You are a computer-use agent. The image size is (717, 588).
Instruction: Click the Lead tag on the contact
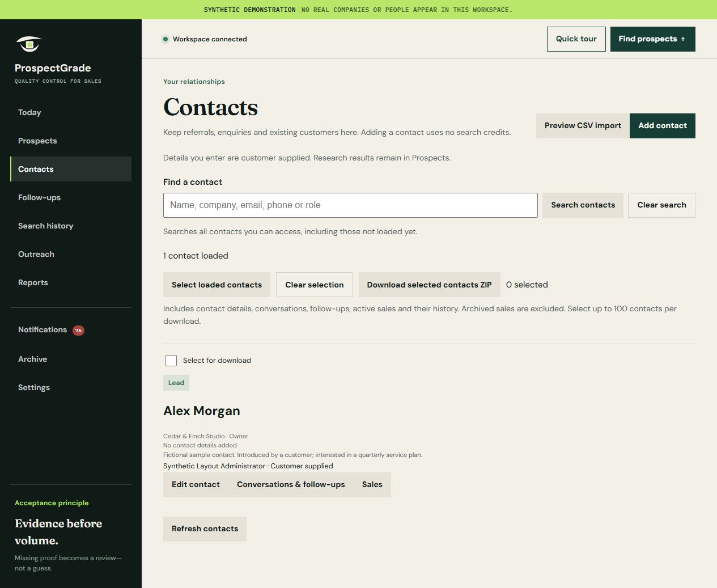click(x=176, y=383)
